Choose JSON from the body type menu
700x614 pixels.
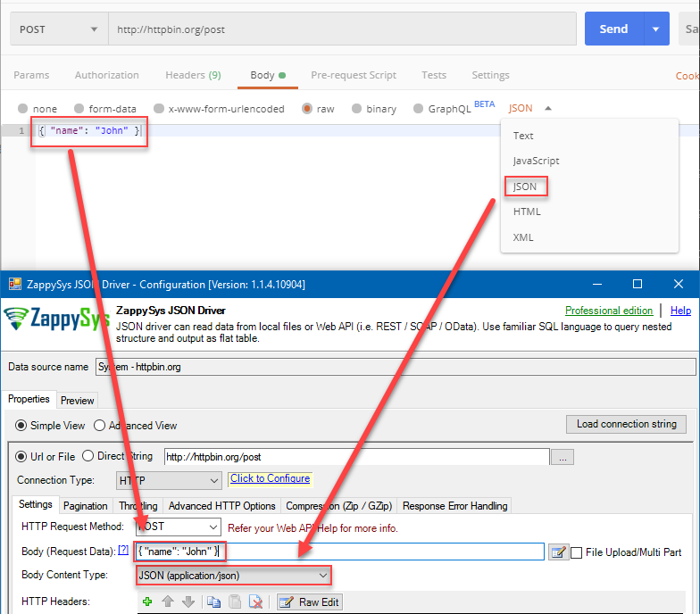tap(525, 187)
